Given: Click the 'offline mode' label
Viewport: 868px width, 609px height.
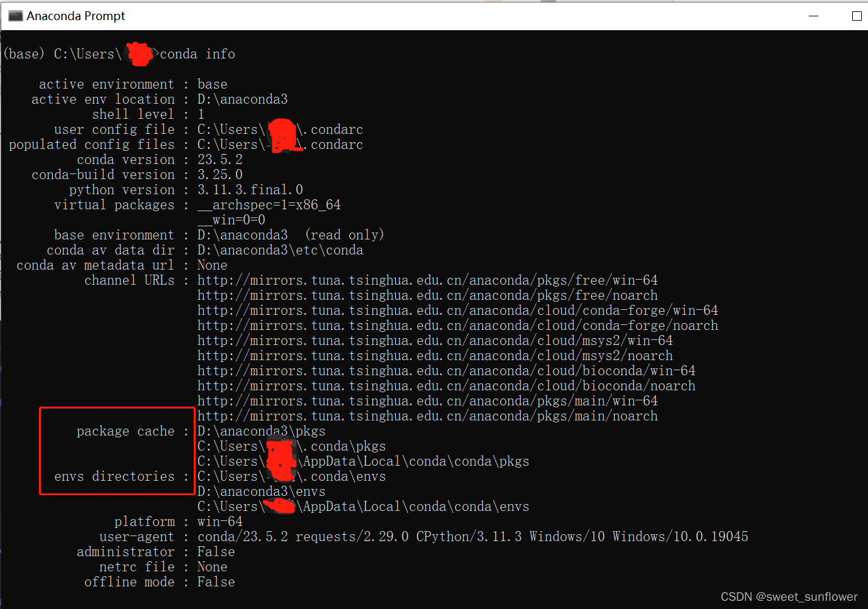Looking at the screenshot, I should 129,582.
